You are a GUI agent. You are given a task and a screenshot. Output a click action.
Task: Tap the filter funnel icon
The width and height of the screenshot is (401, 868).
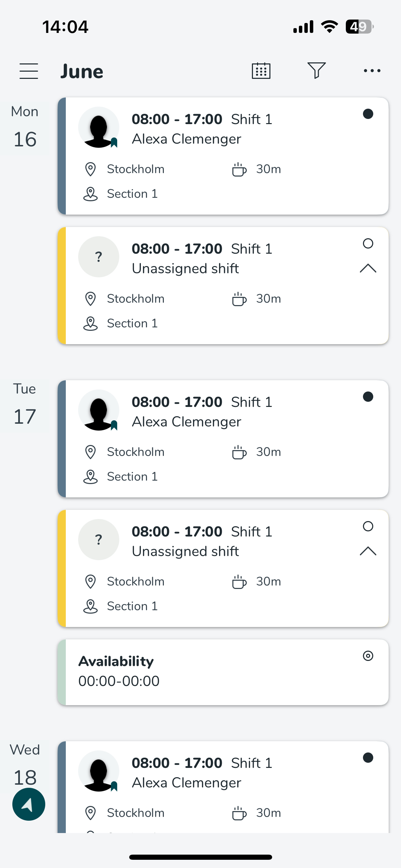[x=316, y=71]
